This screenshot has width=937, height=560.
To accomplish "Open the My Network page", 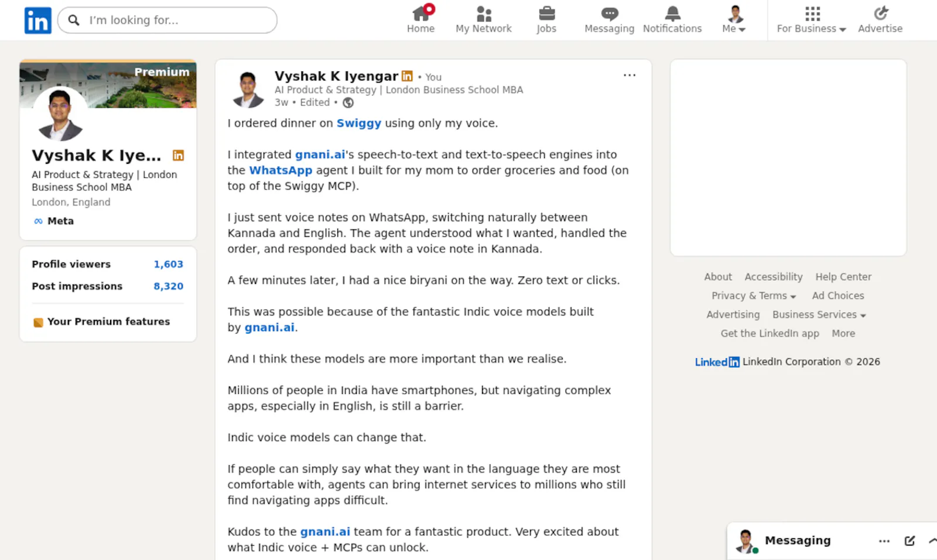I will point(484,19).
